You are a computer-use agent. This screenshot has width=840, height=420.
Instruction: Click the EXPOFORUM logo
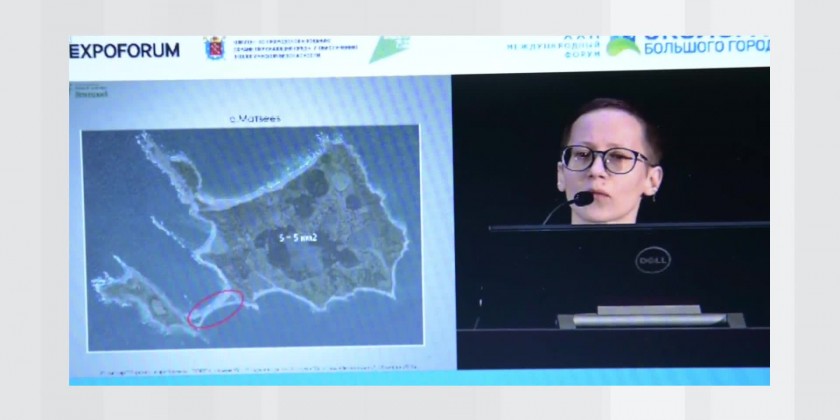coord(125,50)
